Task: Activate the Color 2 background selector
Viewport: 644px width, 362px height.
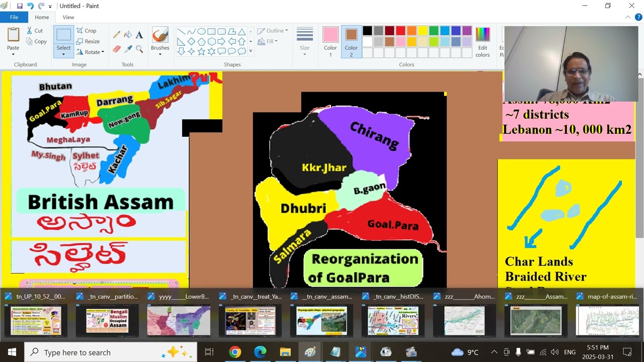Action: click(351, 42)
